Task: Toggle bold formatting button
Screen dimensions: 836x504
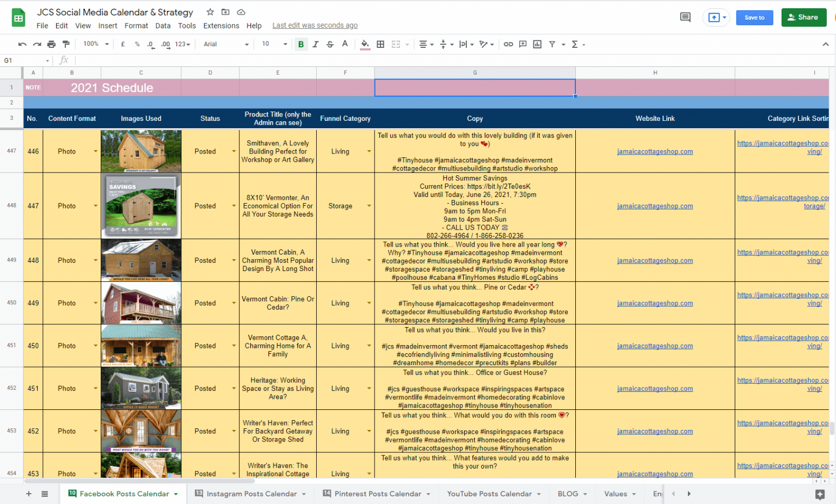Action: pyautogui.click(x=300, y=44)
